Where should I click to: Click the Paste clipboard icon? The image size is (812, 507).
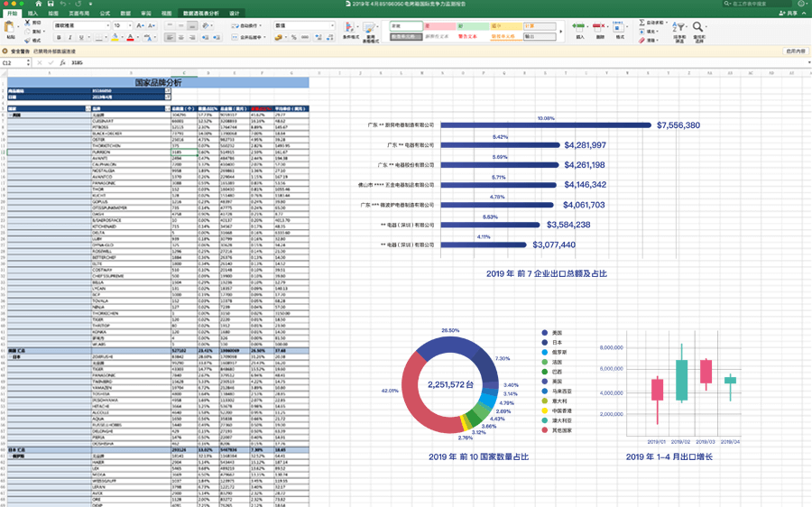pyautogui.click(x=10, y=29)
